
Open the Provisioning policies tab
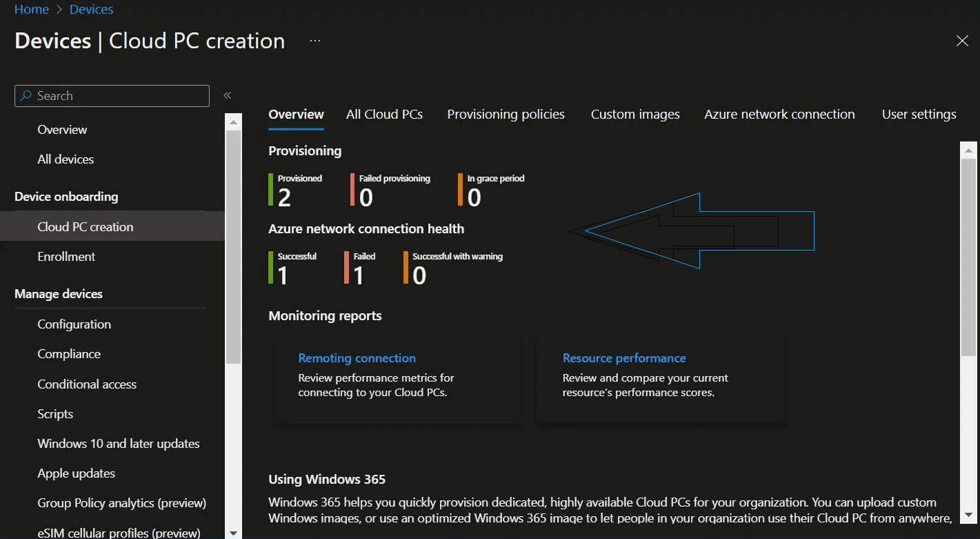coord(506,114)
